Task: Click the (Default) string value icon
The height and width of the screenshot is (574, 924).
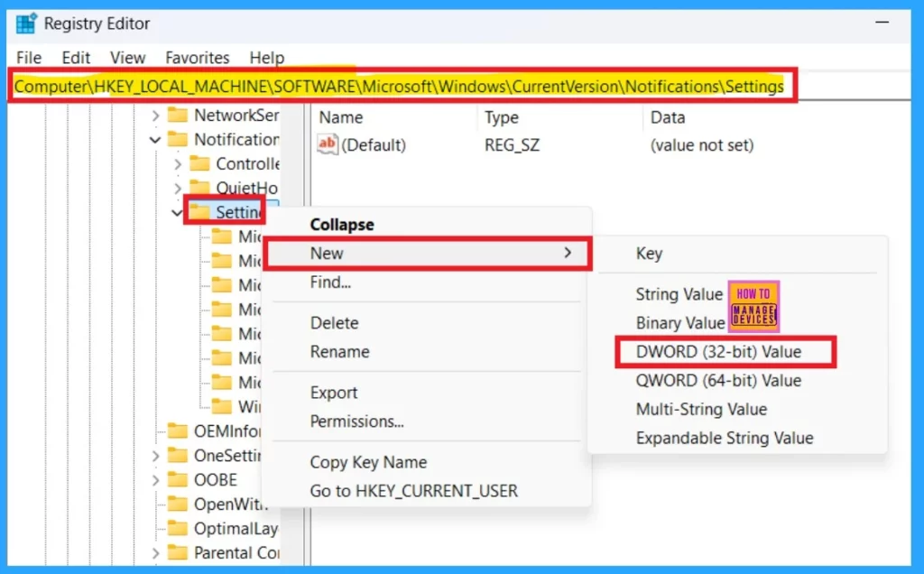Action: (327, 144)
